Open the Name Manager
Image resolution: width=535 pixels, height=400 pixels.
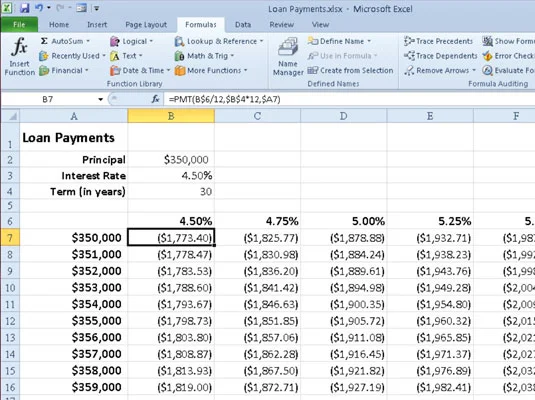[x=288, y=56]
